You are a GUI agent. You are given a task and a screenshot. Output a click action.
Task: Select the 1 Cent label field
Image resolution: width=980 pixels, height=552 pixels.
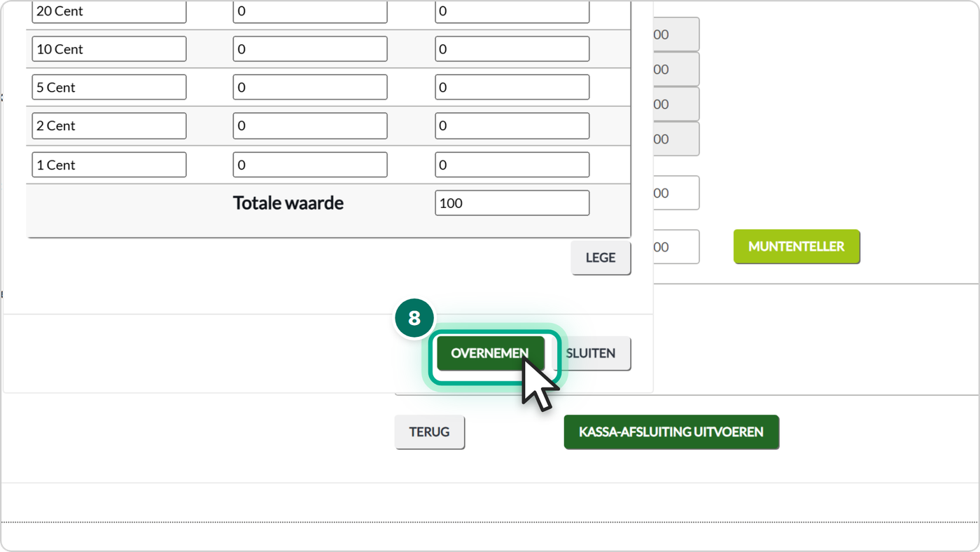pos(109,165)
